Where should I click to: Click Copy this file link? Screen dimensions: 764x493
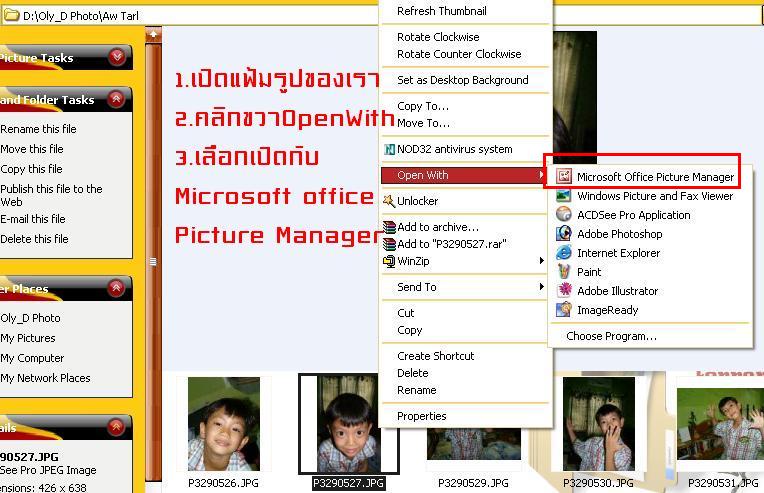coord(32,169)
